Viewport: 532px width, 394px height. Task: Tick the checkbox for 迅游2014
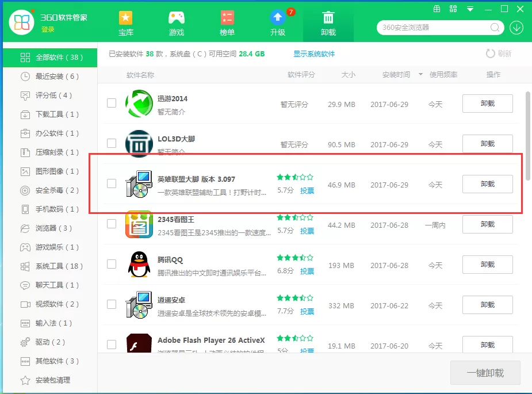point(112,103)
